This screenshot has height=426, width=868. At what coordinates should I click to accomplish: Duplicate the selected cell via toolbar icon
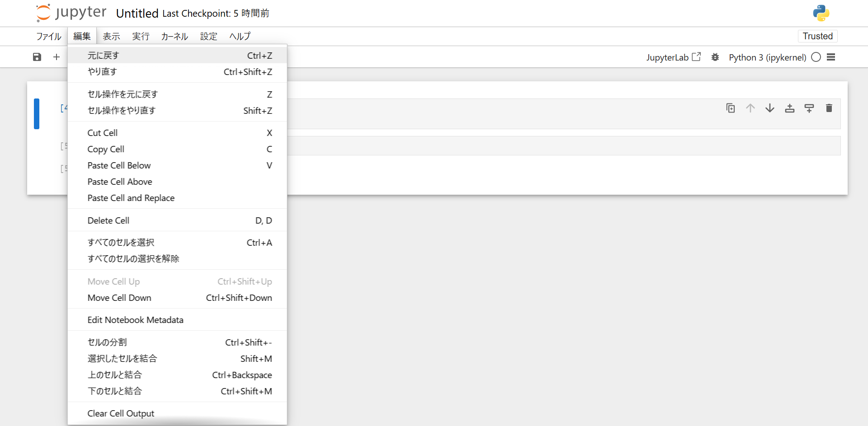(731, 108)
